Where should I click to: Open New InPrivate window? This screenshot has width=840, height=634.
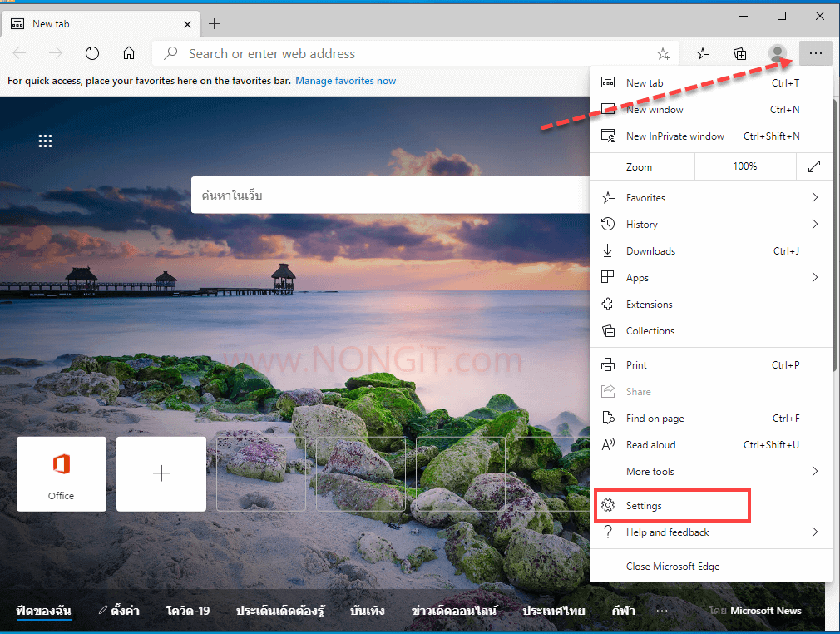point(710,136)
